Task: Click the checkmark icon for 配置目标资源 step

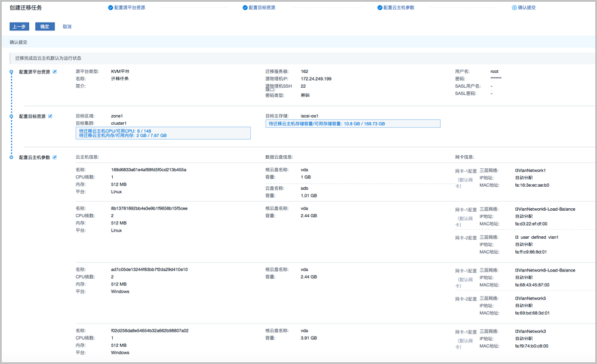Action: (x=245, y=8)
